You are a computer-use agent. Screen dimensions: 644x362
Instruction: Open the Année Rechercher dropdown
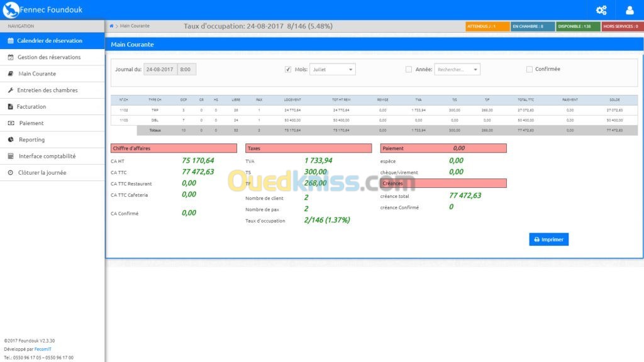coord(457,69)
